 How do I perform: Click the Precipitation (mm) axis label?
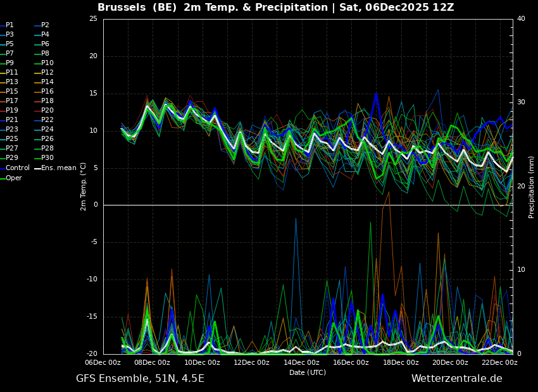(532, 187)
